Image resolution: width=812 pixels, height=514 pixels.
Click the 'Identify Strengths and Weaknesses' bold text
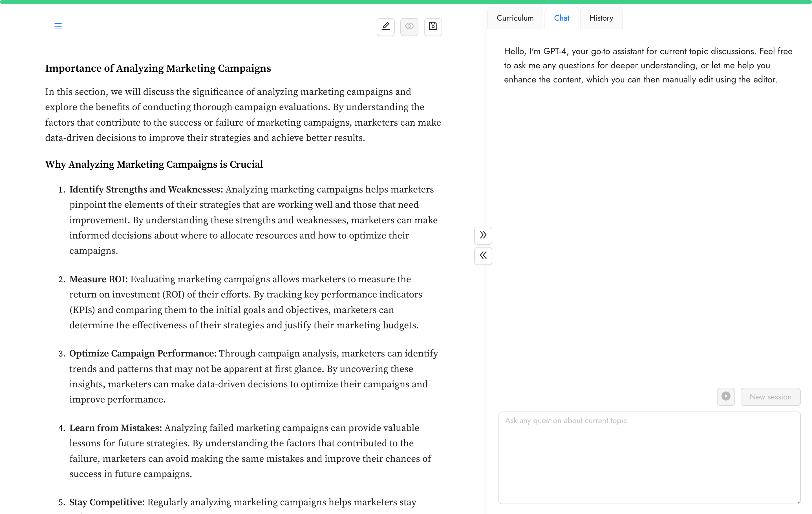146,190
